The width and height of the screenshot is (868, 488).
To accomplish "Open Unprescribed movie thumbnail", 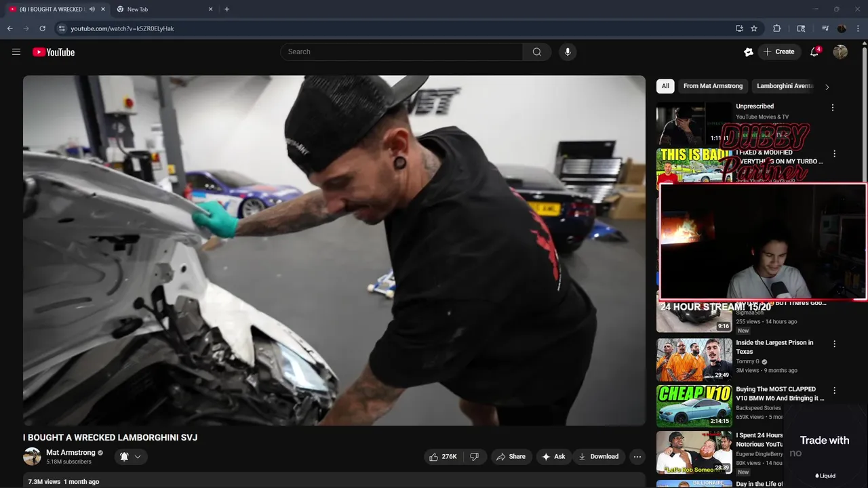I will (x=694, y=123).
